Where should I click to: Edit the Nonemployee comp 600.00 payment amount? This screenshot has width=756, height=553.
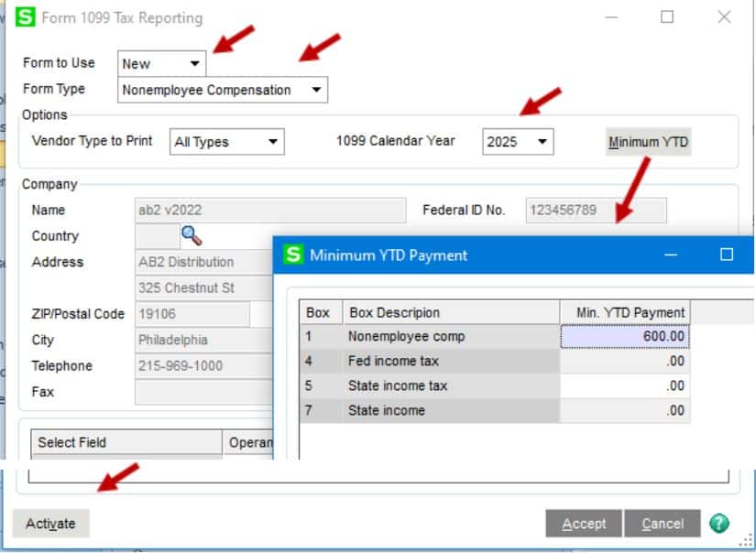pos(625,337)
